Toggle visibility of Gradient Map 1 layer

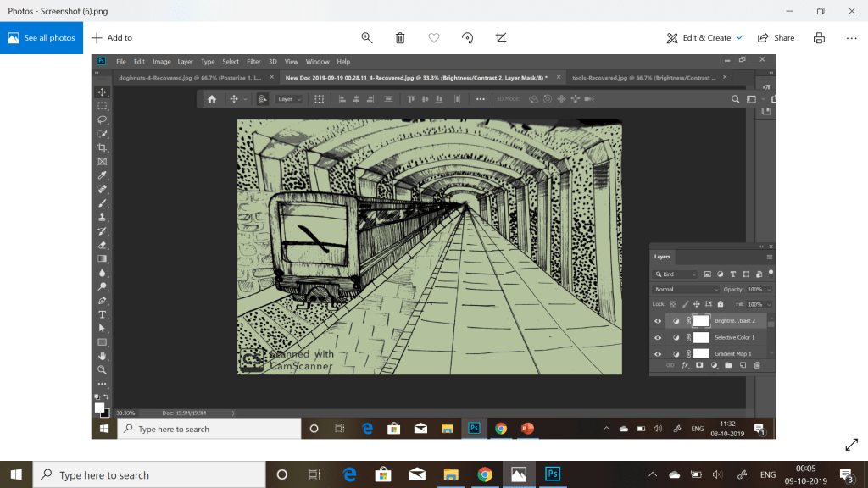pos(658,353)
